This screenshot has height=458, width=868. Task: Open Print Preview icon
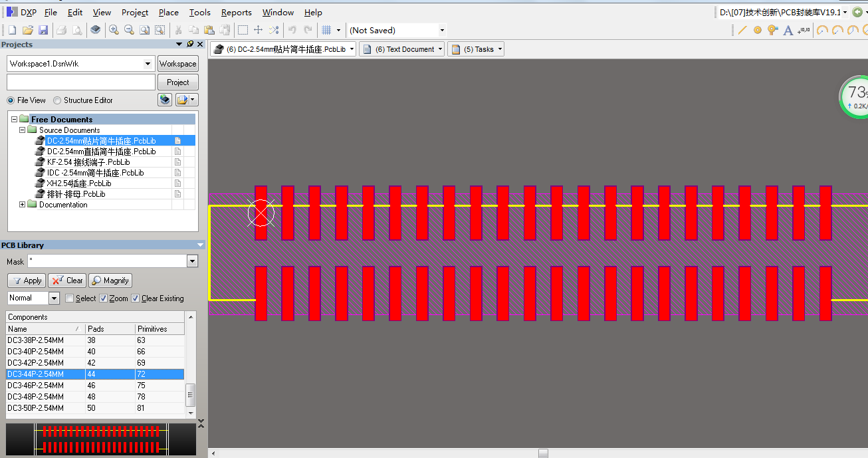click(x=77, y=30)
